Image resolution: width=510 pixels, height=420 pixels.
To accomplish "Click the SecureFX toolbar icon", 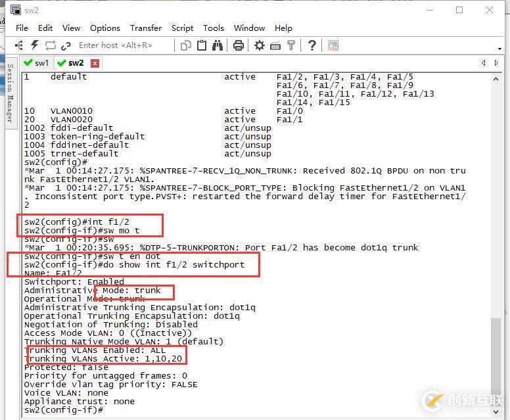I will click(x=333, y=45).
